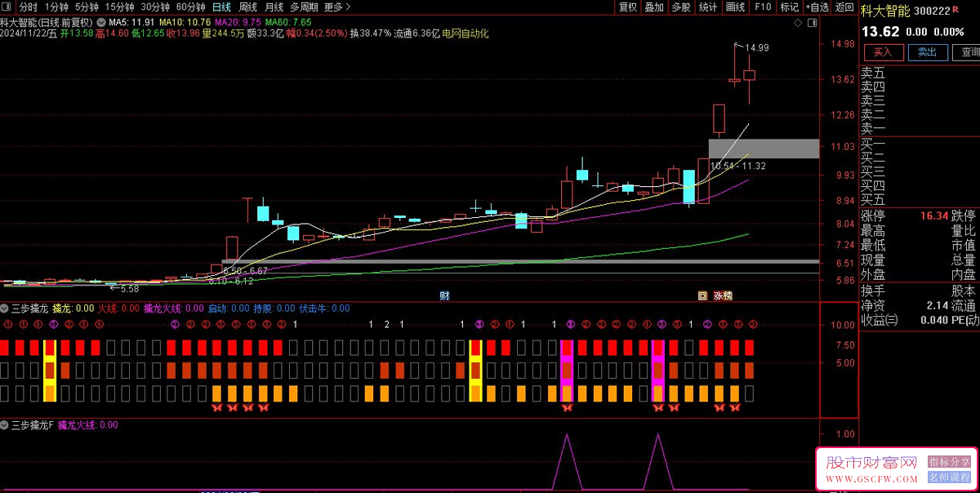Select the 1分钟 period tab
980x493 pixels.
57,7
